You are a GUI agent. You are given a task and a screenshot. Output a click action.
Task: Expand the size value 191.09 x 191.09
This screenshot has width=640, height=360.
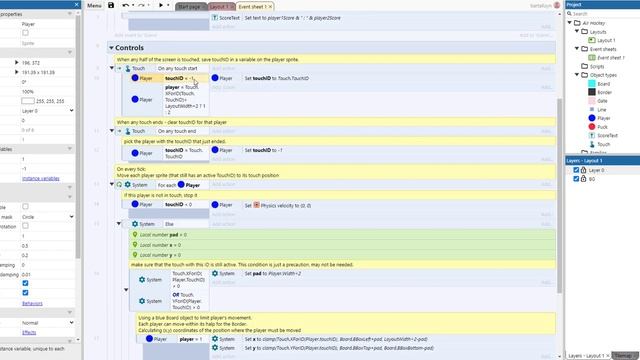tap(16, 72)
